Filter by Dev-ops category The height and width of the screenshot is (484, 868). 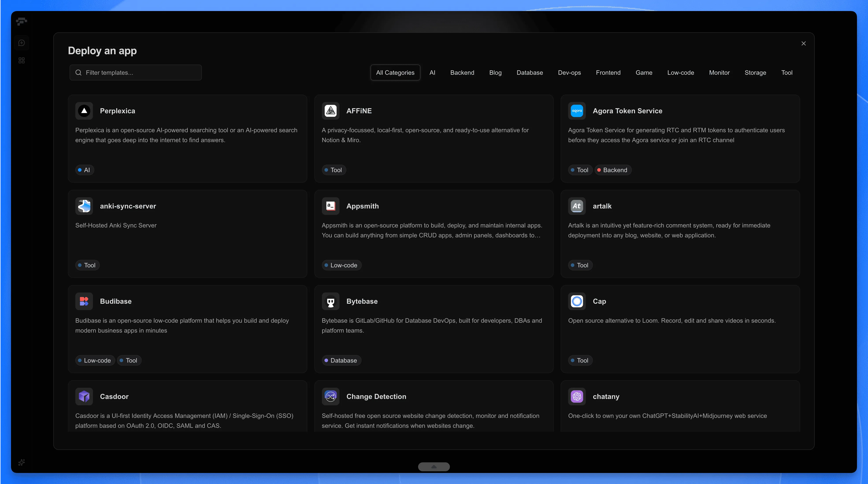(569, 73)
